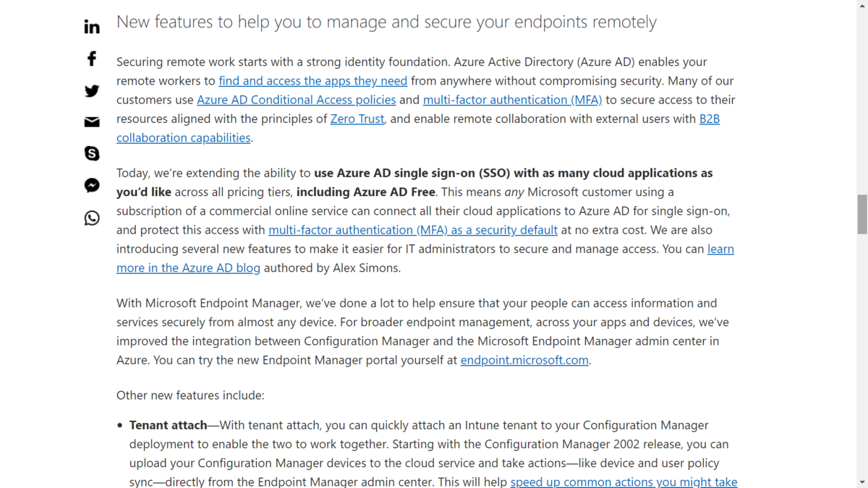Share the article on Skype
The height and width of the screenshot is (488, 868).
point(92,153)
